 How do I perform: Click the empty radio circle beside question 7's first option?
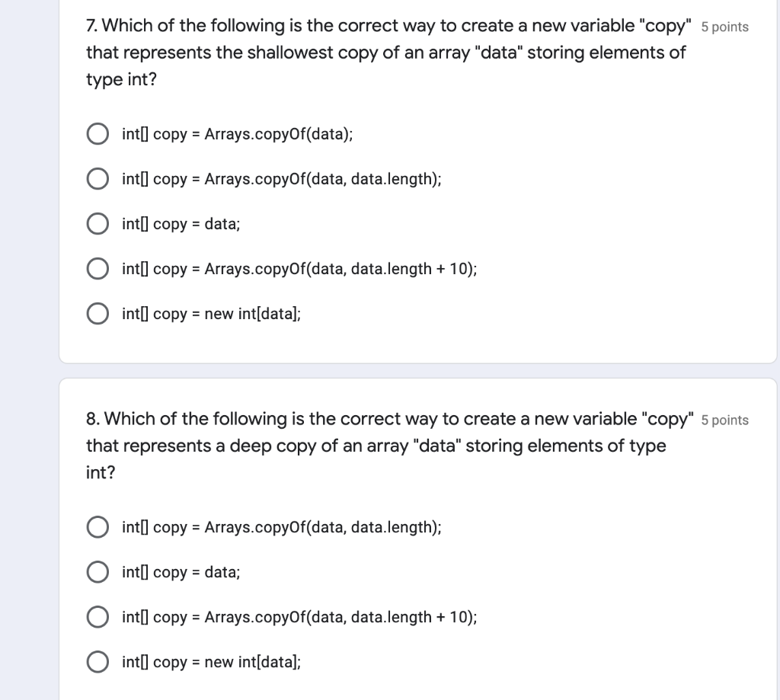97,133
